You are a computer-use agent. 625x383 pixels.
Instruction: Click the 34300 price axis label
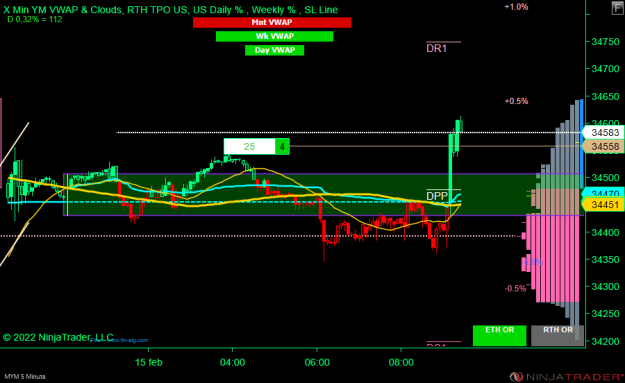coord(605,287)
